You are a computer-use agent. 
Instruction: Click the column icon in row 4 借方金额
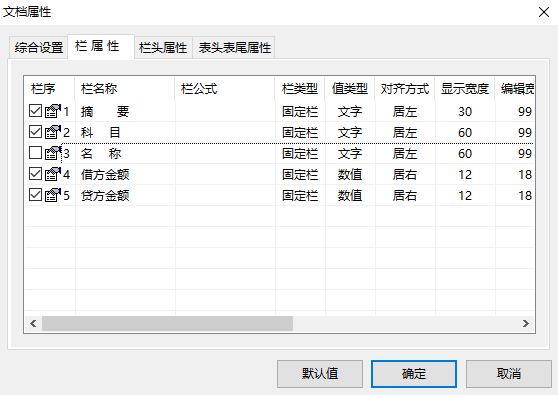coord(53,174)
